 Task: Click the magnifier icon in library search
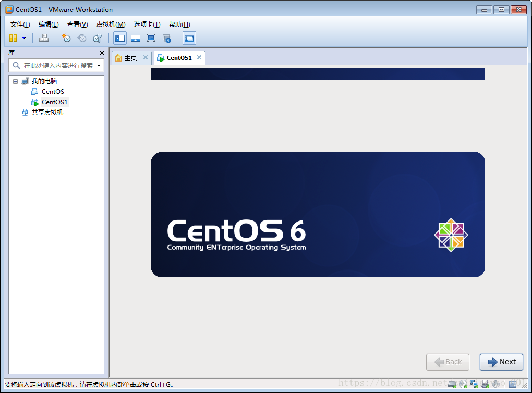click(x=16, y=65)
